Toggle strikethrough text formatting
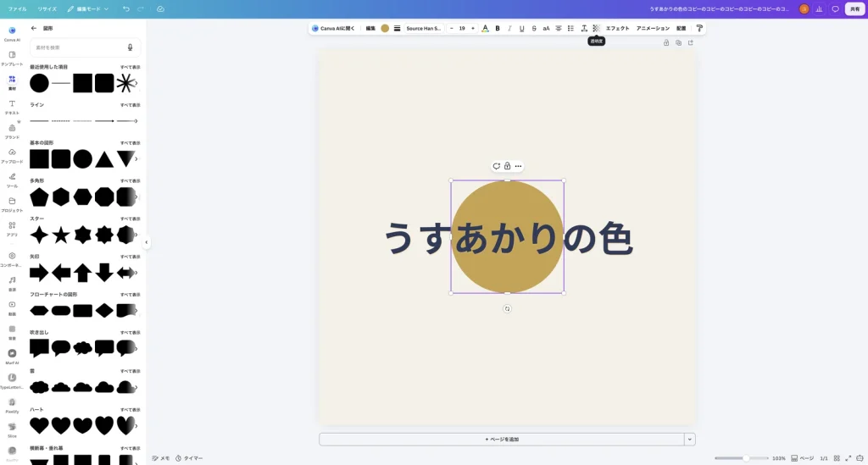868x465 pixels. pyautogui.click(x=534, y=28)
